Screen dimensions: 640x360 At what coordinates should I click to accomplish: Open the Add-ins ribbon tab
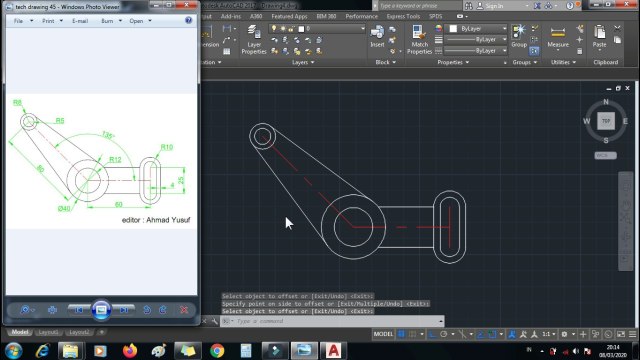(231, 16)
